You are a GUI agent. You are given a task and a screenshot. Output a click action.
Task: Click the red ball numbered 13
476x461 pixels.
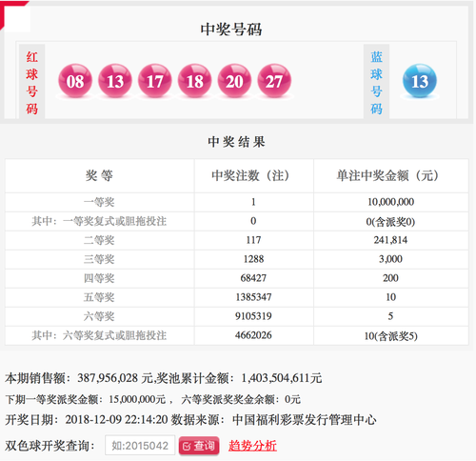pos(115,81)
